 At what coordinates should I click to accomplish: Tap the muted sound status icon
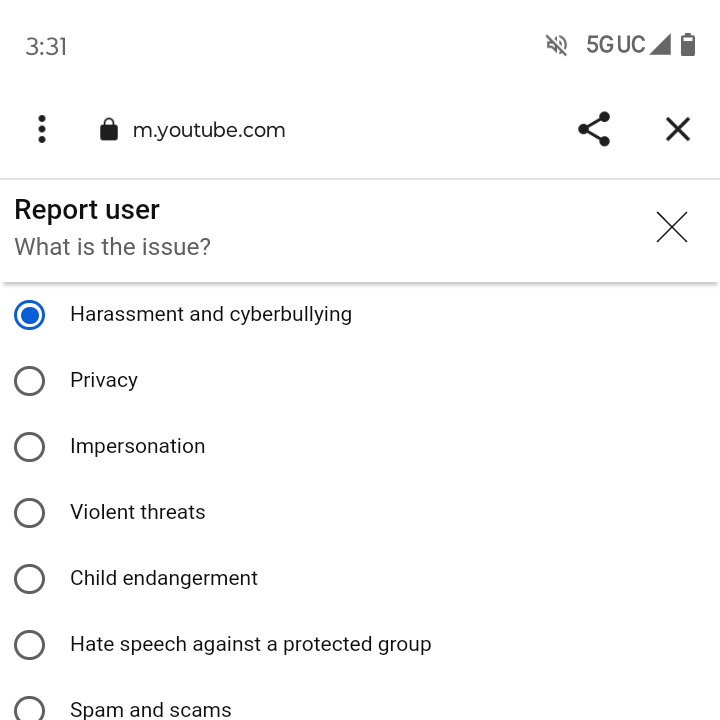coord(557,45)
